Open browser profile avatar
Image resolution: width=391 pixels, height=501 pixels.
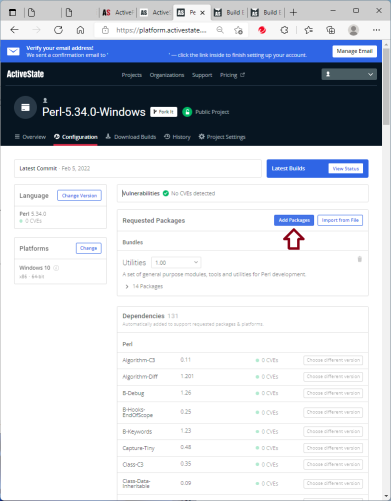353,30
